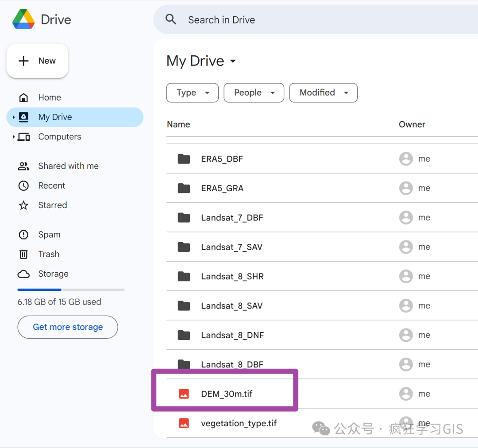Select the Landsat_7_DBF folder name
The height and width of the screenshot is (448, 478).
[x=232, y=218]
